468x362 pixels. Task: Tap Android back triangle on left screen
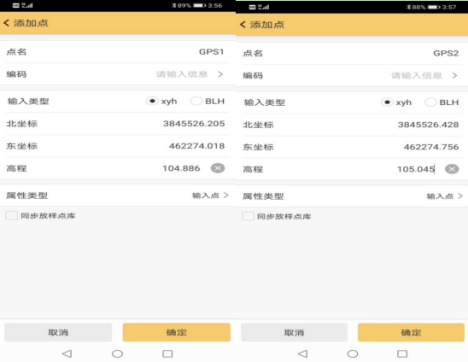click(67, 353)
